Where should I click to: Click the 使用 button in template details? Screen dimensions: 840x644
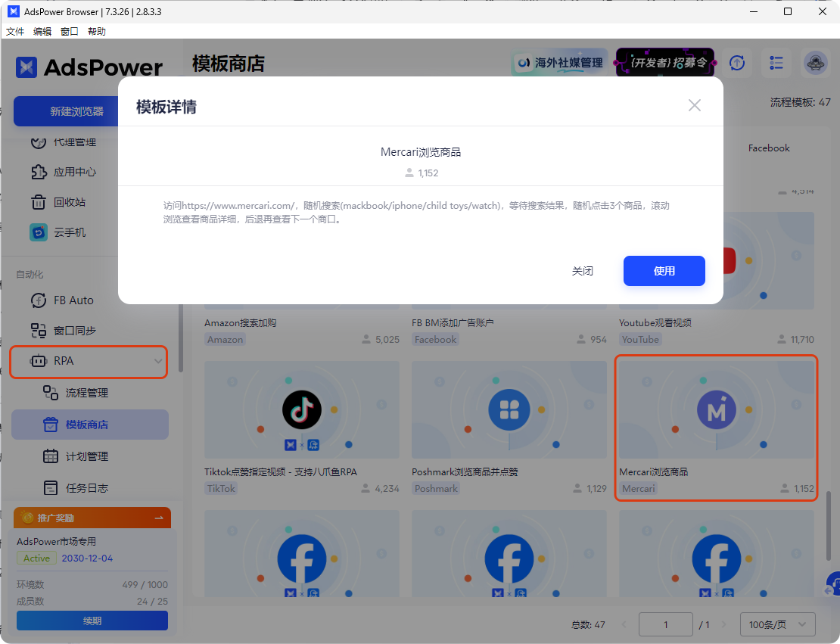pos(664,270)
